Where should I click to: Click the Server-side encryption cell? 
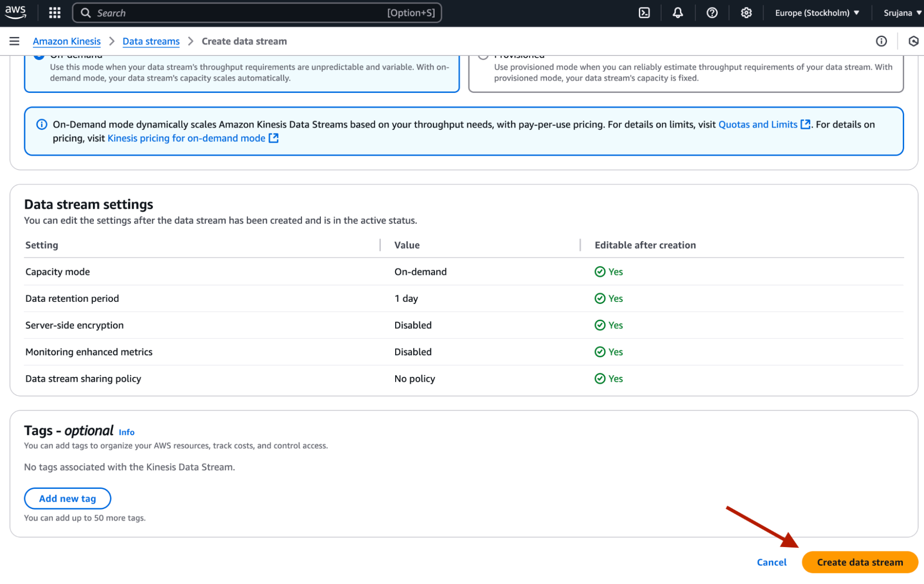pyautogui.click(x=74, y=325)
